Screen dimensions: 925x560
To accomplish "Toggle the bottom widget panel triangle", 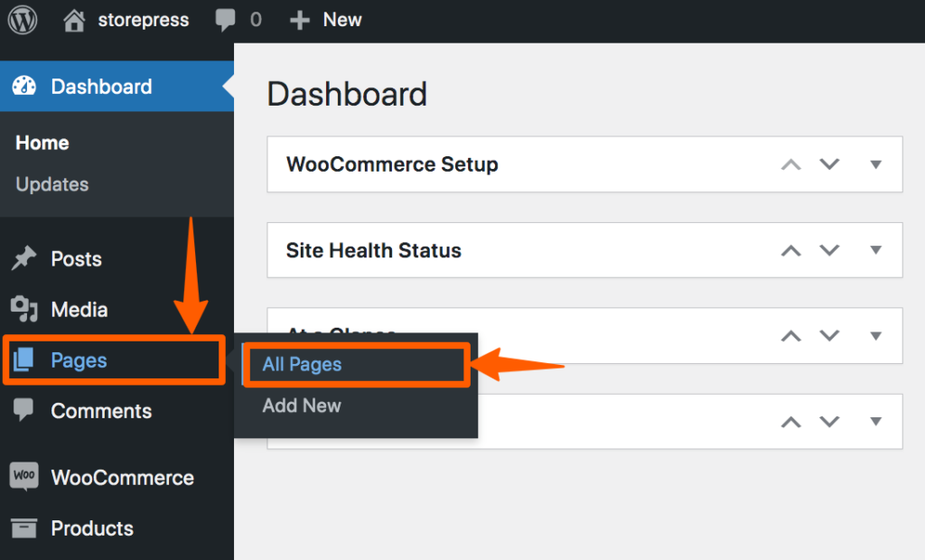I will (876, 421).
